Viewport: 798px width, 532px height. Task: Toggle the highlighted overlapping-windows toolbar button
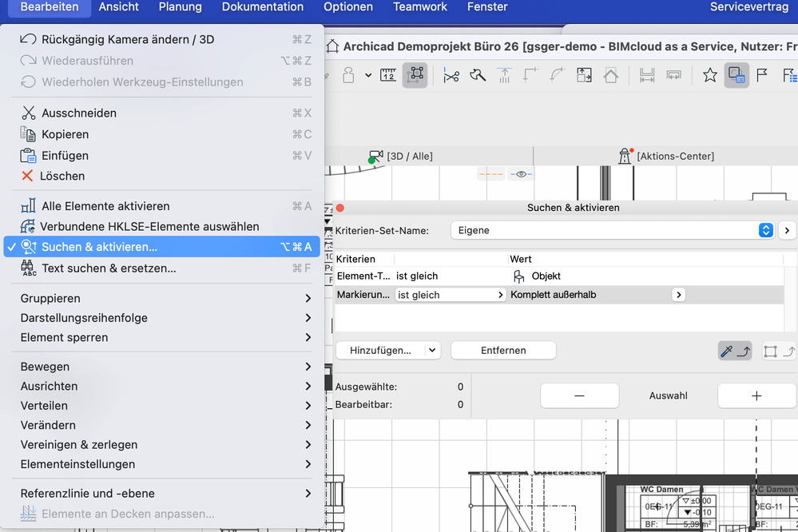736,75
